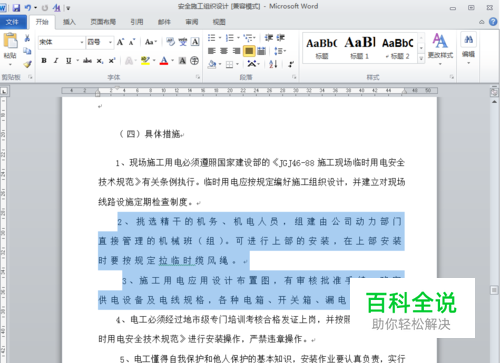Switch to the 页面布局 Page Layout tab
This screenshot has height=363, width=500.
103,22
